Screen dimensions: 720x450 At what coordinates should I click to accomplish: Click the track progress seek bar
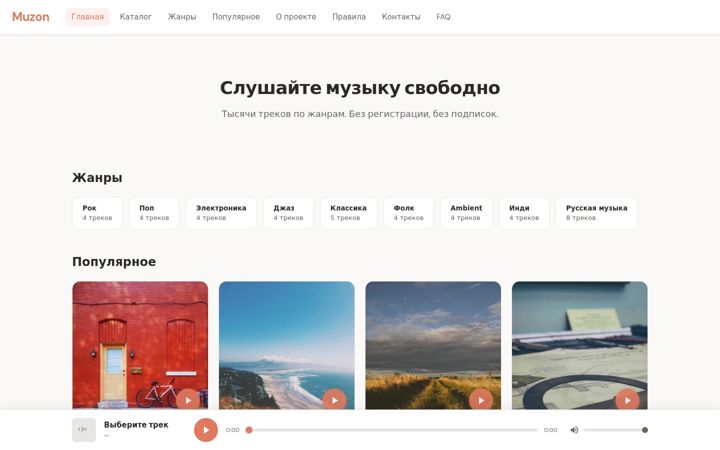click(393, 430)
